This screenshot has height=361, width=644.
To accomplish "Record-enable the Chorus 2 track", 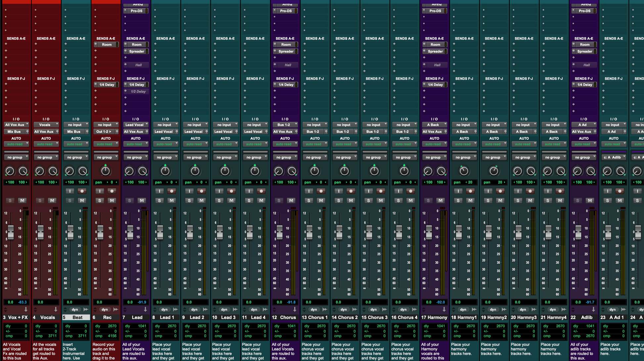I will (351, 191).
